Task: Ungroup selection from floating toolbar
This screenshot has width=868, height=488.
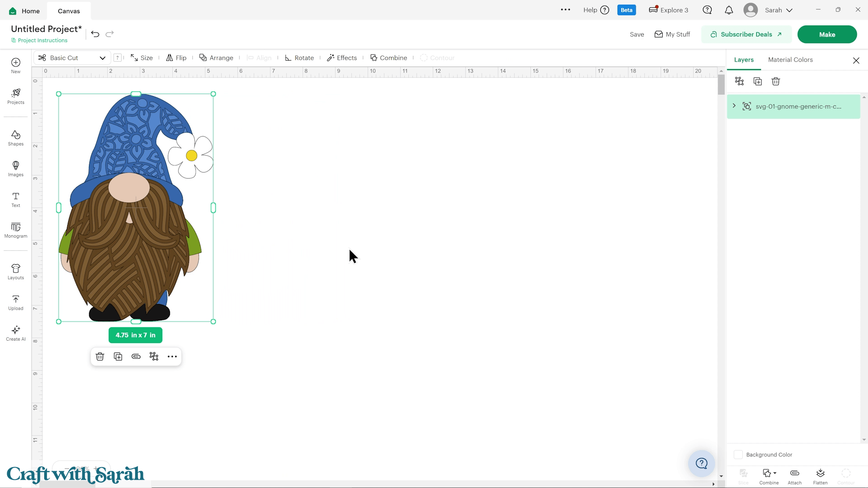Action: pos(154,357)
